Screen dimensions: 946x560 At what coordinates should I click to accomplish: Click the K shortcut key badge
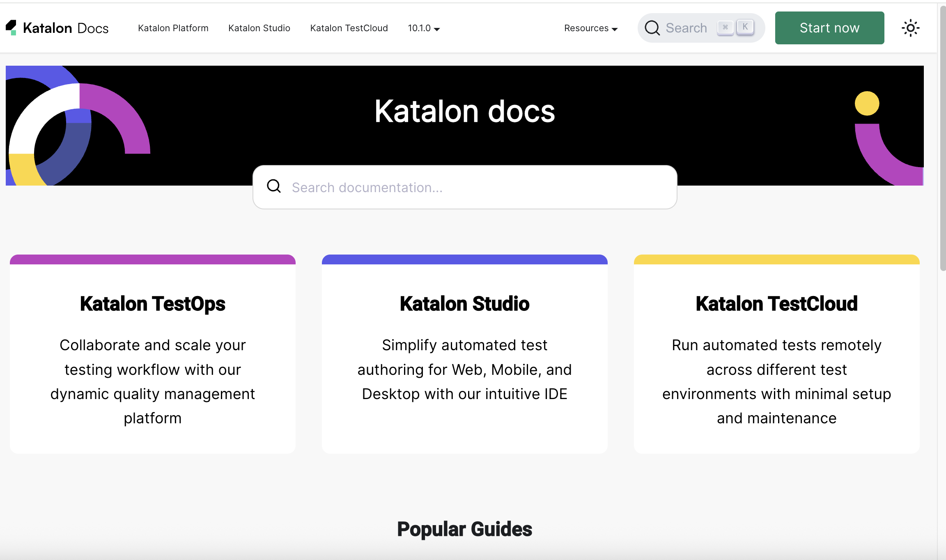click(745, 27)
